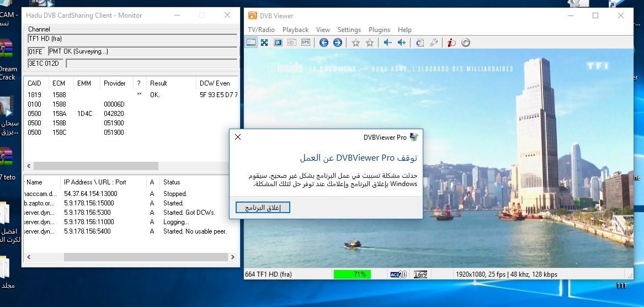Open the Playback menu
This screenshot has width=644, height=307.
click(x=295, y=30)
